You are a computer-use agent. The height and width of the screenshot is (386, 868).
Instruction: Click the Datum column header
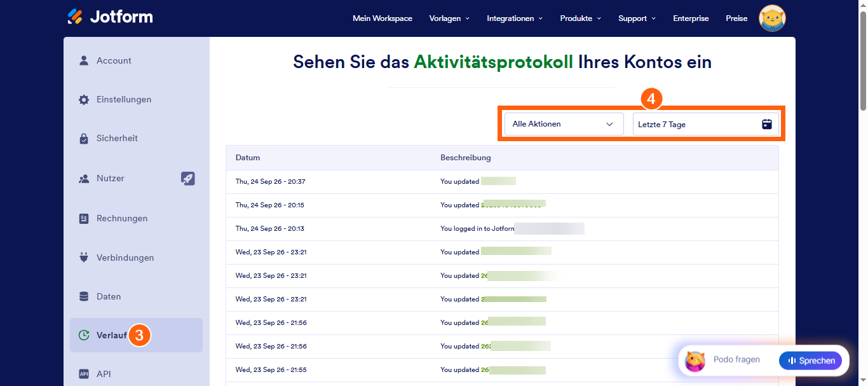point(248,158)
